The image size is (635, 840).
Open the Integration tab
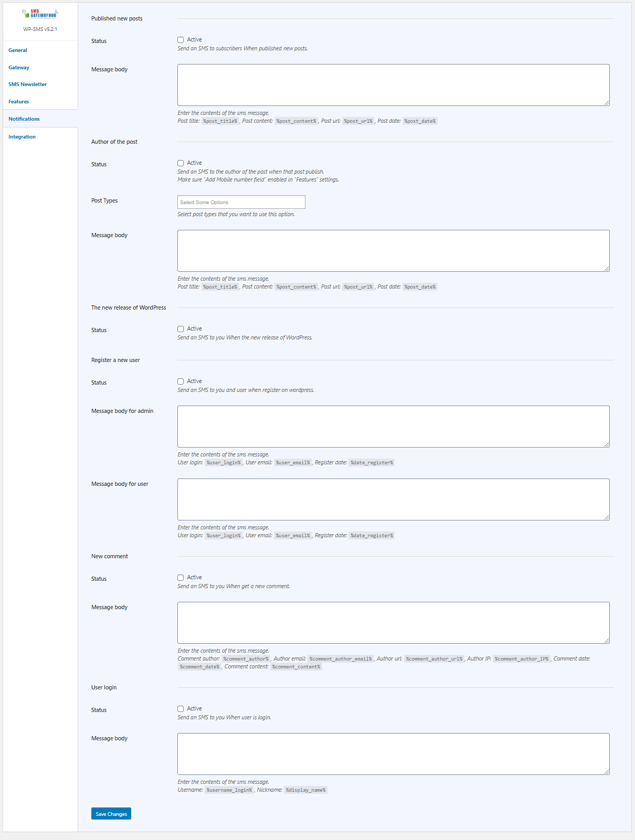(22, 137)
